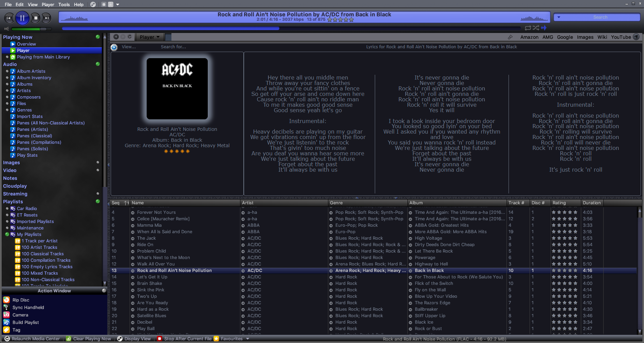Open the File menu
Image resolution: width=644 pixels, height=343 pixels.
click(8, 4)
